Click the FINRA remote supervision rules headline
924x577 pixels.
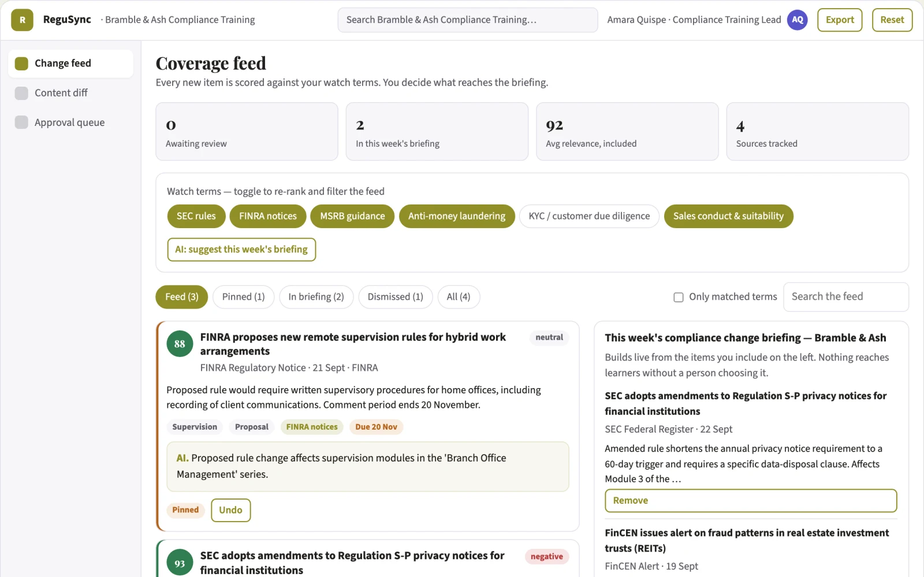tap(353, 344)
